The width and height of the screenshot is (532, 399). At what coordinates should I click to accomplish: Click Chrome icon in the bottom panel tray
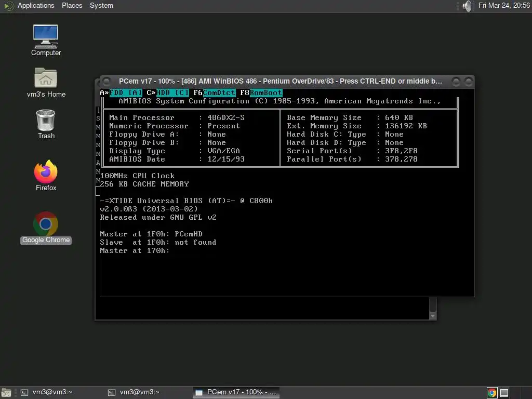pos(491,393)
